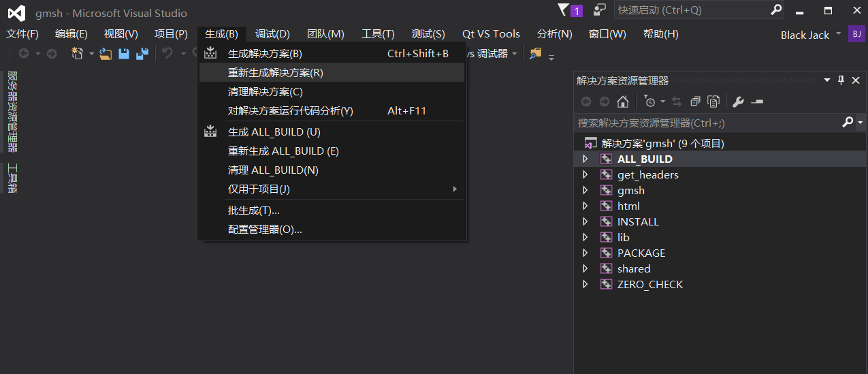Open 仅用于项目(J) submenu
This screenshot has height=374, width=868.
coord(332,189)
